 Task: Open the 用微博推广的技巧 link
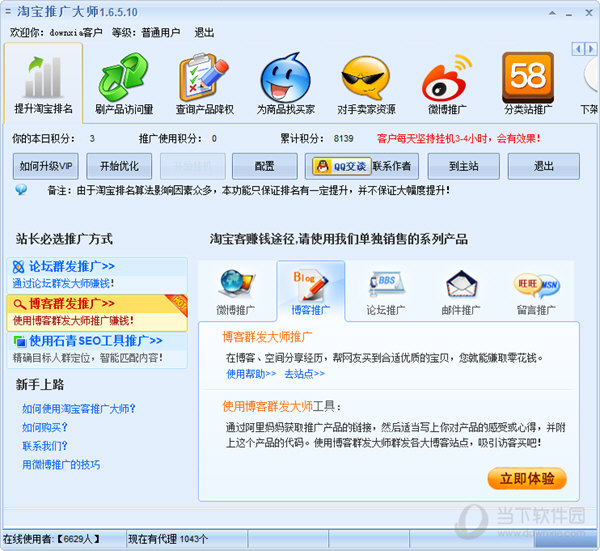pos(61,465)
